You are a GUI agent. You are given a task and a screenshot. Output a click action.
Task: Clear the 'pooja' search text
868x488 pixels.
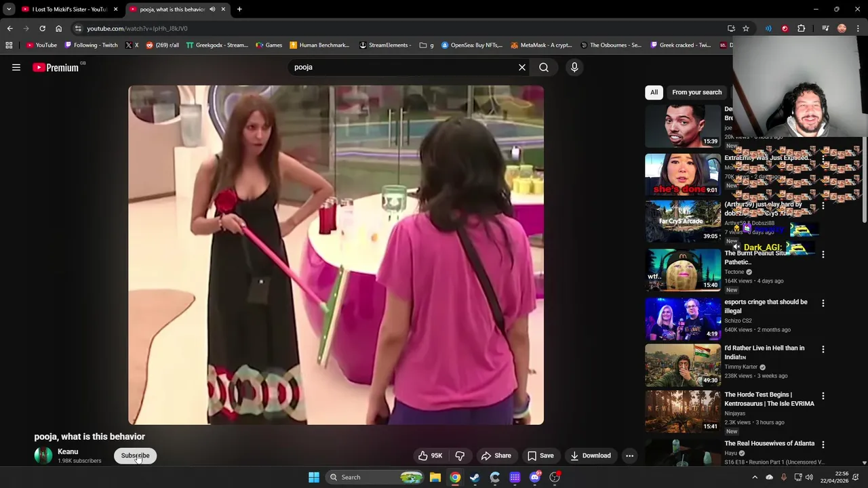click(522, 67)
